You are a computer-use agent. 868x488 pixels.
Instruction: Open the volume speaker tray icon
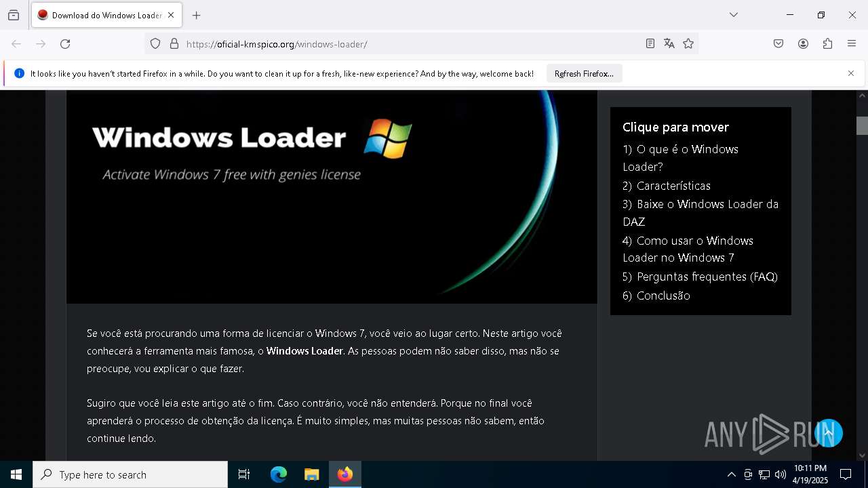(x=781, y=474)
